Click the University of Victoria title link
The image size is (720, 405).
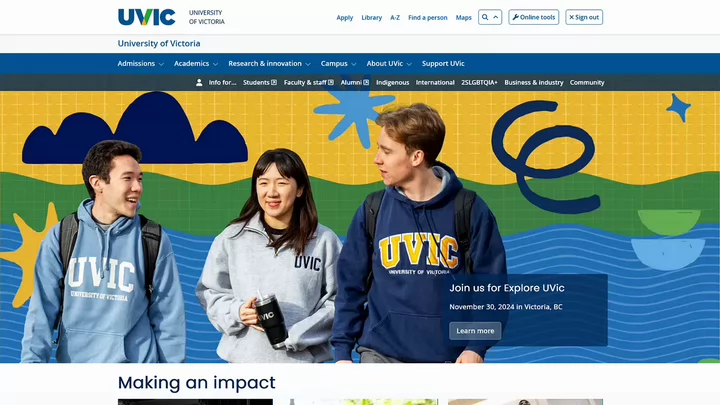159,44
